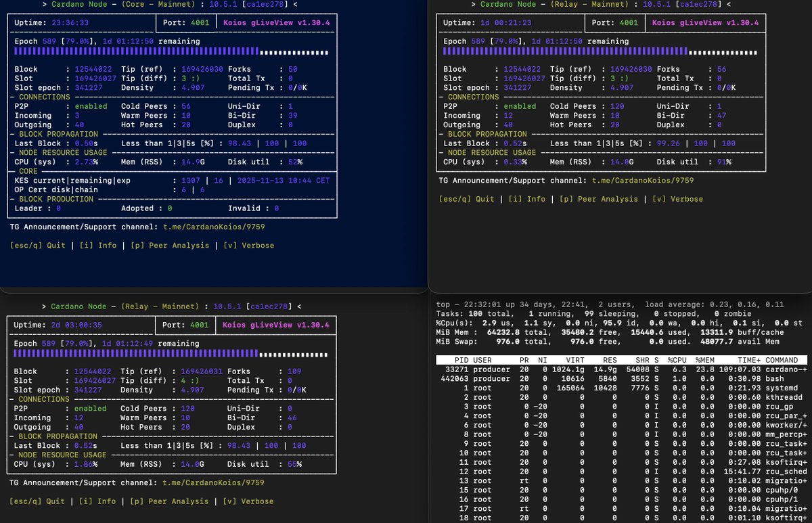812x523 pixels.
Task: Click the CPU (sys) value 0.33%
Action: pyautogui.click(x=515, y=162)
